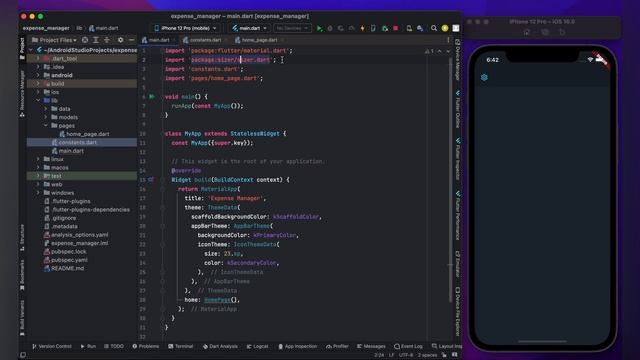
Task: Click screenshot button in simulator window toolbar
Action: click(x=545, y=32)
